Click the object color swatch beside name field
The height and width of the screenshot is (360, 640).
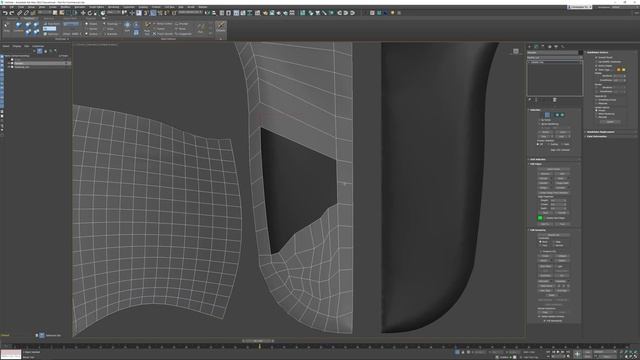[580, 52]
